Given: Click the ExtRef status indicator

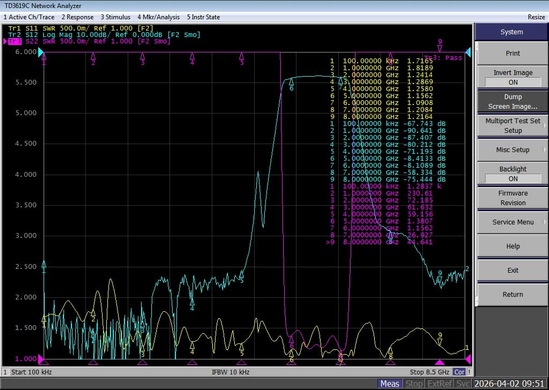Looking at the screenshot, I should click(439, 384).
